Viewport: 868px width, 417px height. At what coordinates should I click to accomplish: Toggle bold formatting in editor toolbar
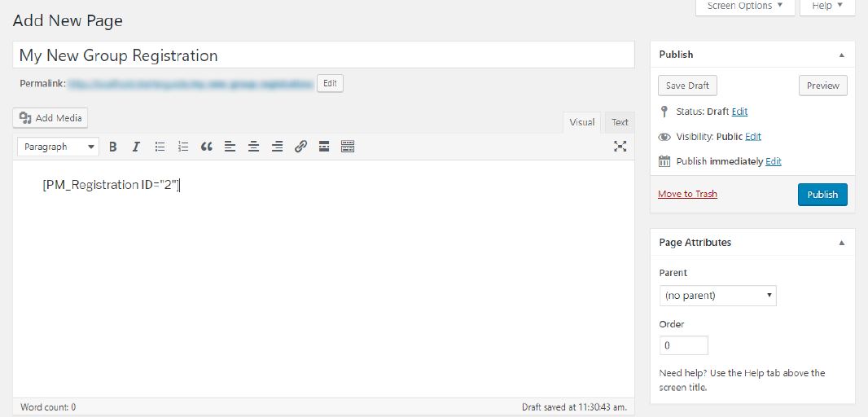tap(113, 147)
